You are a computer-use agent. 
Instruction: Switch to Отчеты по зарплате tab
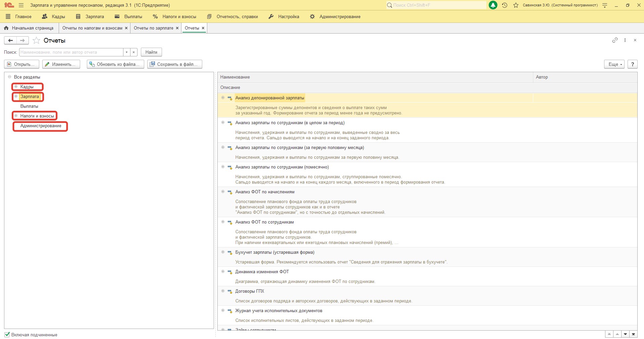(154, 28)
